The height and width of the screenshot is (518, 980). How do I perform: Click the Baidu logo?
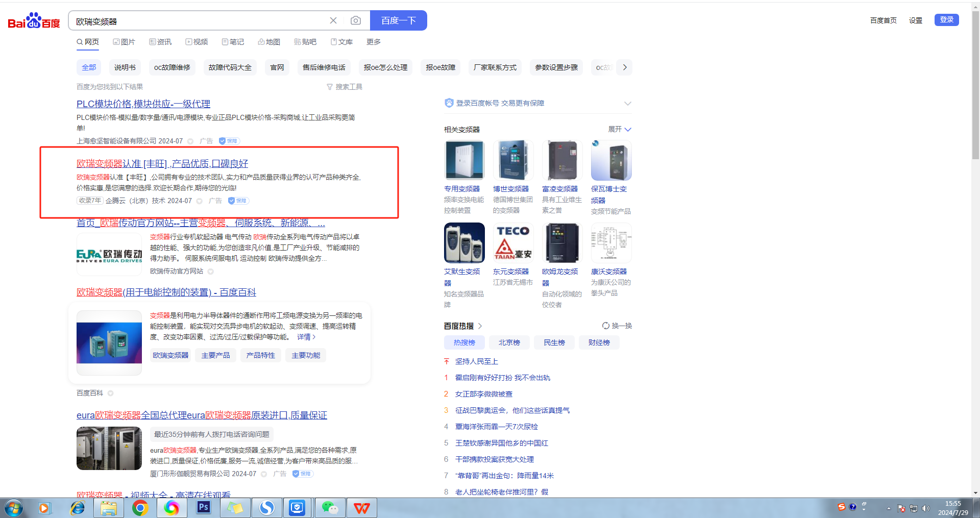point(34,20)
